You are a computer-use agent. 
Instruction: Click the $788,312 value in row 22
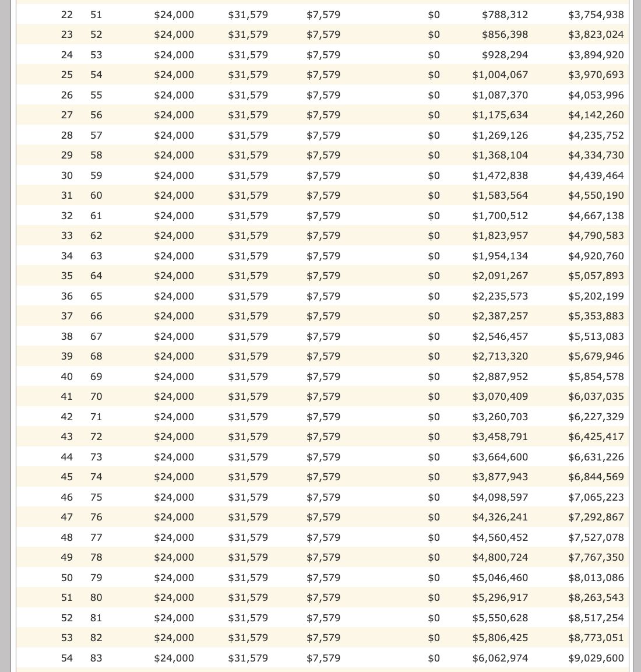[x=505, y=15]
